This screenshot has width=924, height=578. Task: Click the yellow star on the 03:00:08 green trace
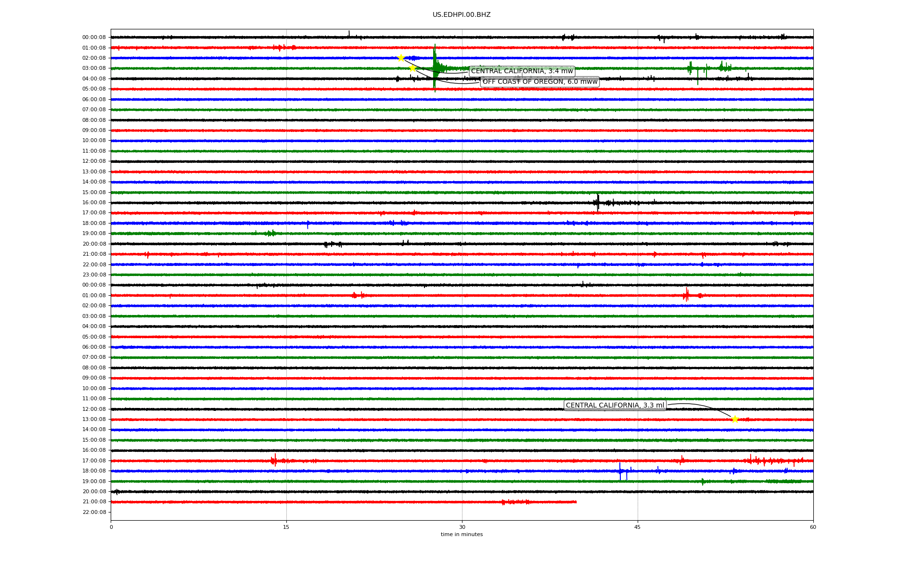(412, 68)
